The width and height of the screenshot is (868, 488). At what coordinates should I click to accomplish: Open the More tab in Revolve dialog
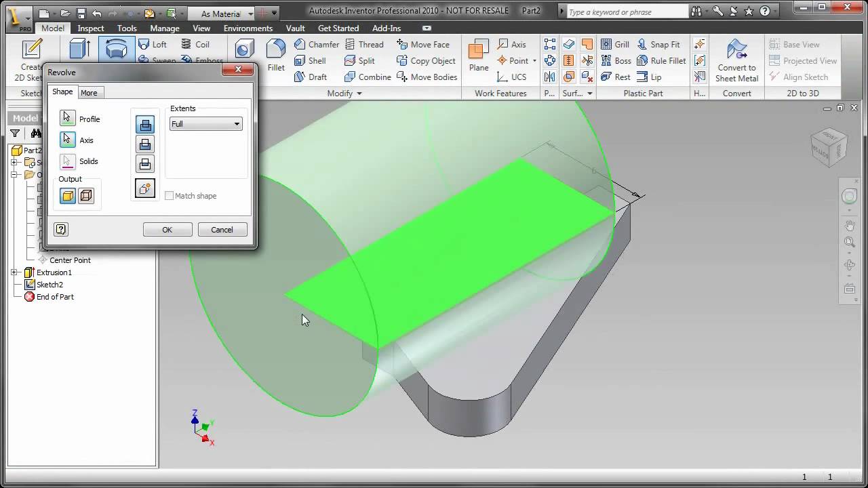(89, 93)
